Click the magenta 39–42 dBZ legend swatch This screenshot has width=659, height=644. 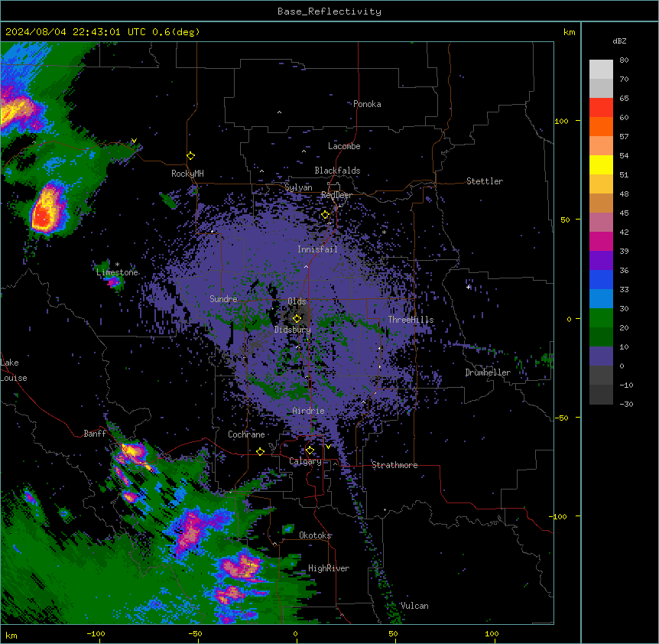point(601,241)
